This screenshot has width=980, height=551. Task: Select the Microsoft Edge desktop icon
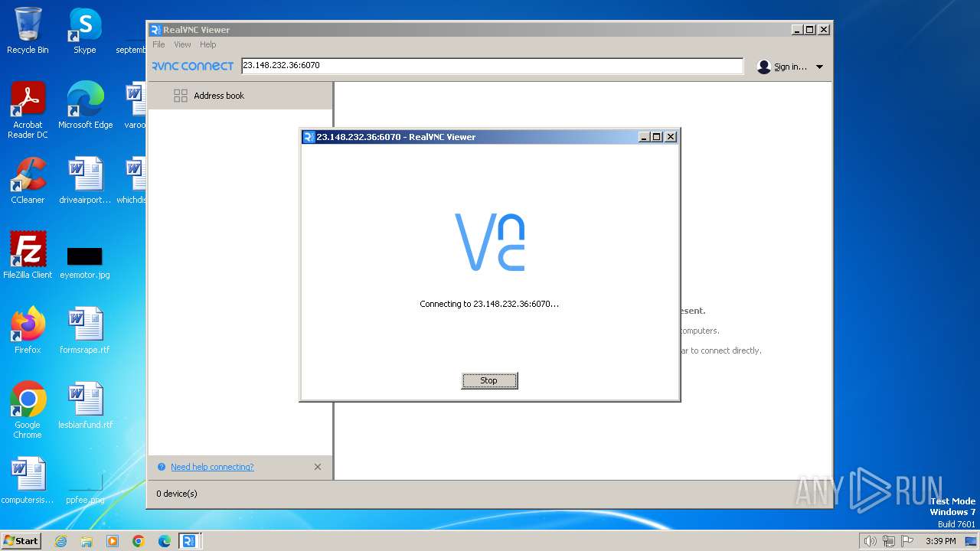(85, 106)
